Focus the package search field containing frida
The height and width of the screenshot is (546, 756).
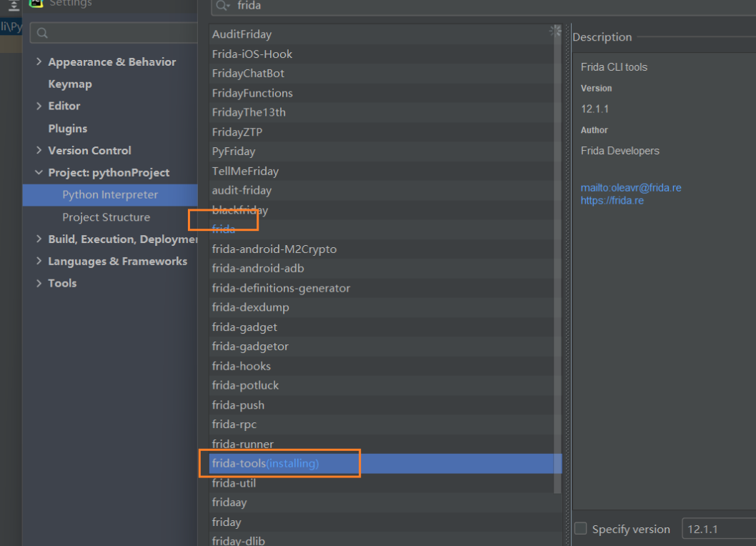point(483,5)
